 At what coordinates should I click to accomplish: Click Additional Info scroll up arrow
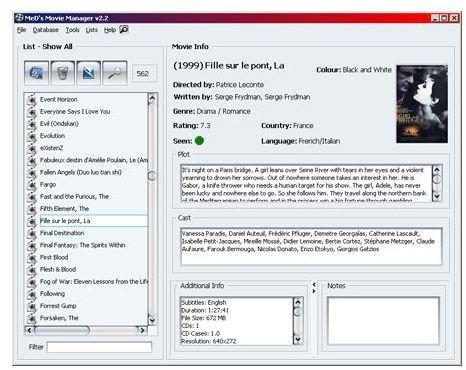298,302
